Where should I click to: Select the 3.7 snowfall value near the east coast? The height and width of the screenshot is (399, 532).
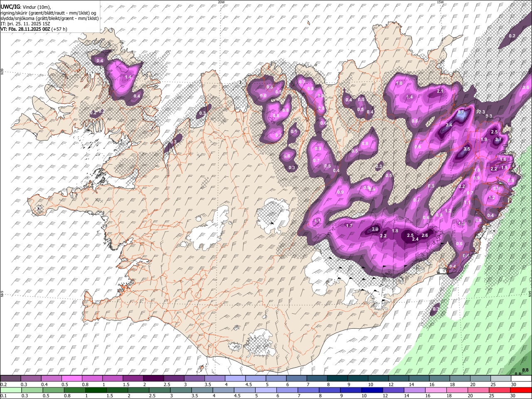click(x=498, y=140)
